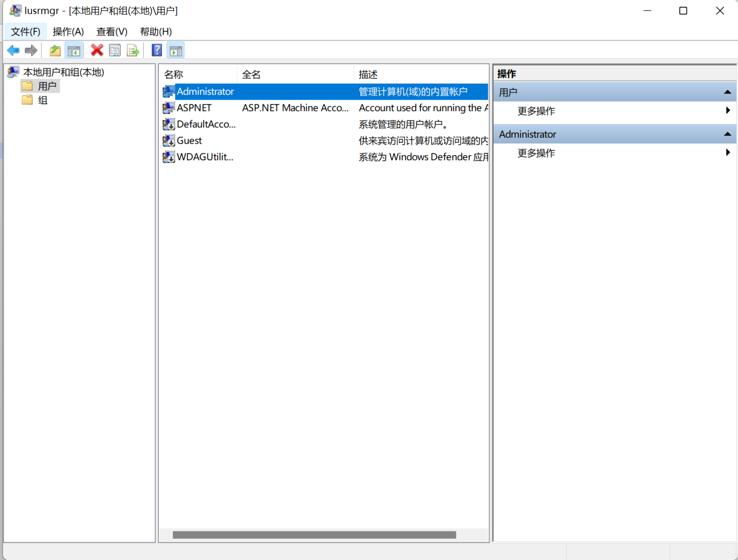Collapse the Administrator actions section arrow

(x=728, y=134)
